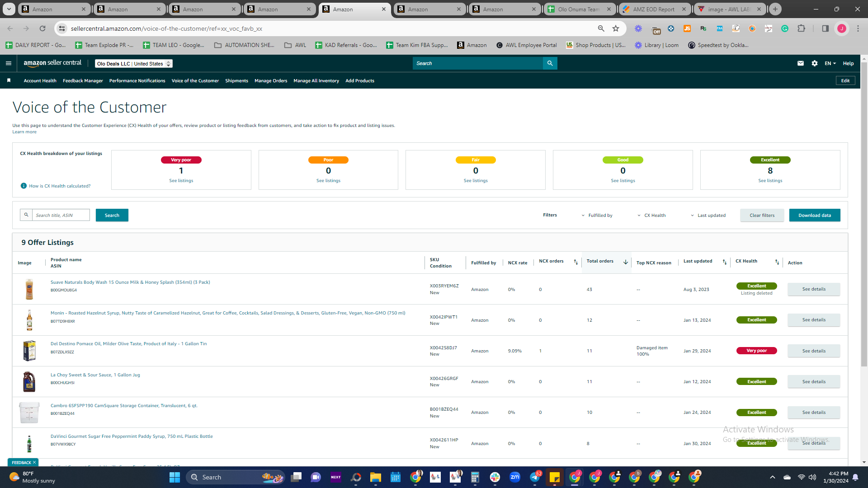Image resolution: width=868 pixels, height=488 pixels.
Task: Click the Learn more link
Action: pyautogui.click(x=24, y=132)
